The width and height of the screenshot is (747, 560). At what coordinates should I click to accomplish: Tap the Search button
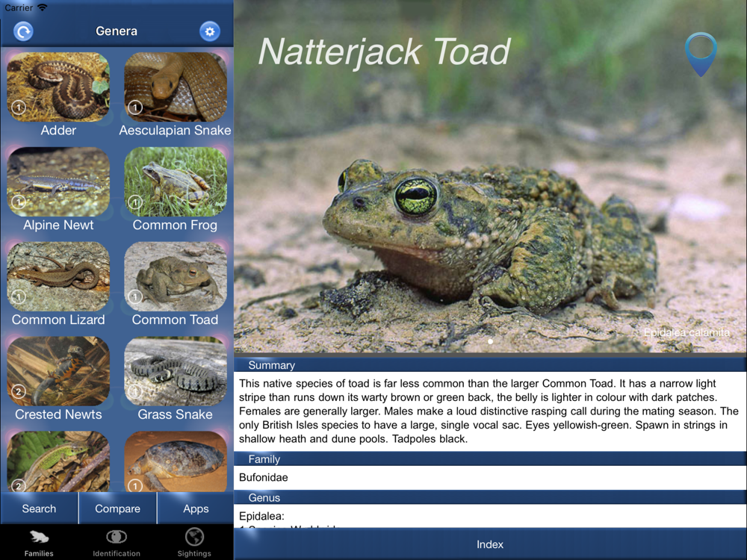(39, 508)
